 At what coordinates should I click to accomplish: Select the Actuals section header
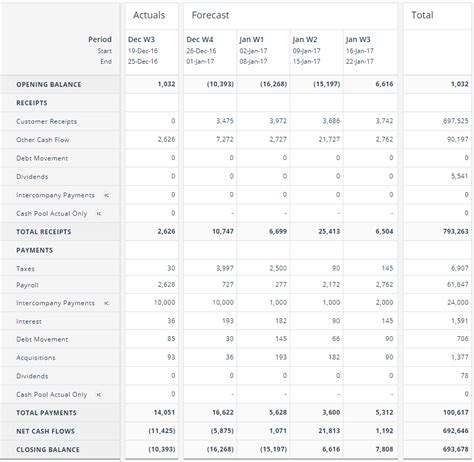[x=149, y=15]
